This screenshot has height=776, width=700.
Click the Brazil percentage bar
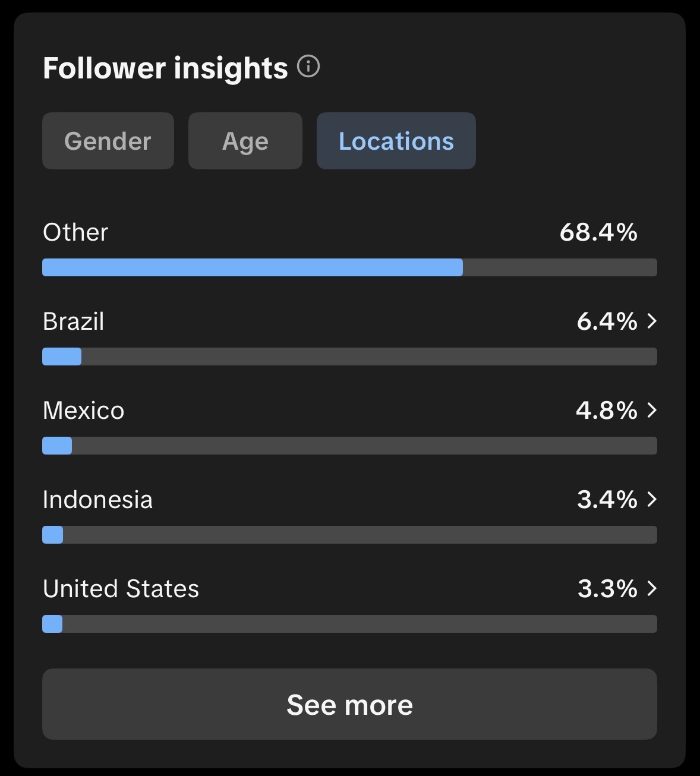pos(349,357)
